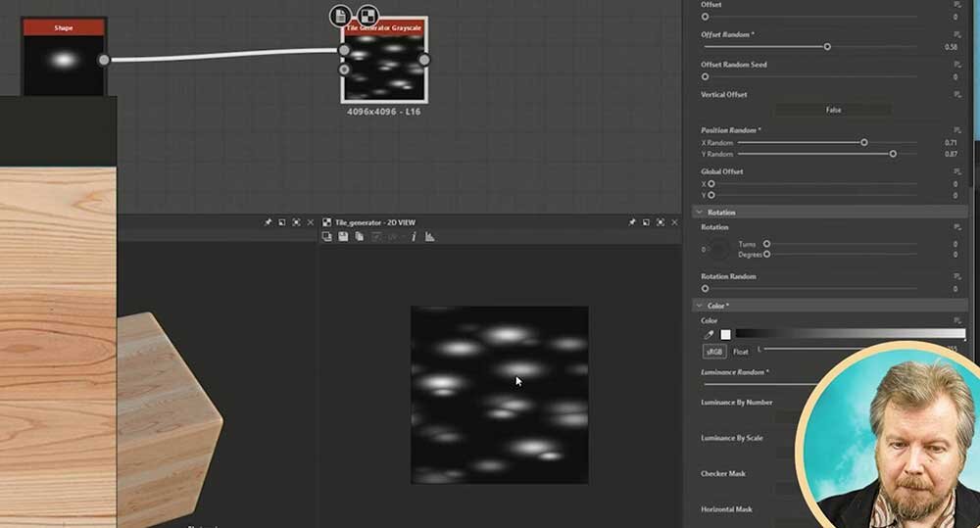Click the histogram icon in 2D view toolbar
This screenshot has height=528, width=980.
430,237
